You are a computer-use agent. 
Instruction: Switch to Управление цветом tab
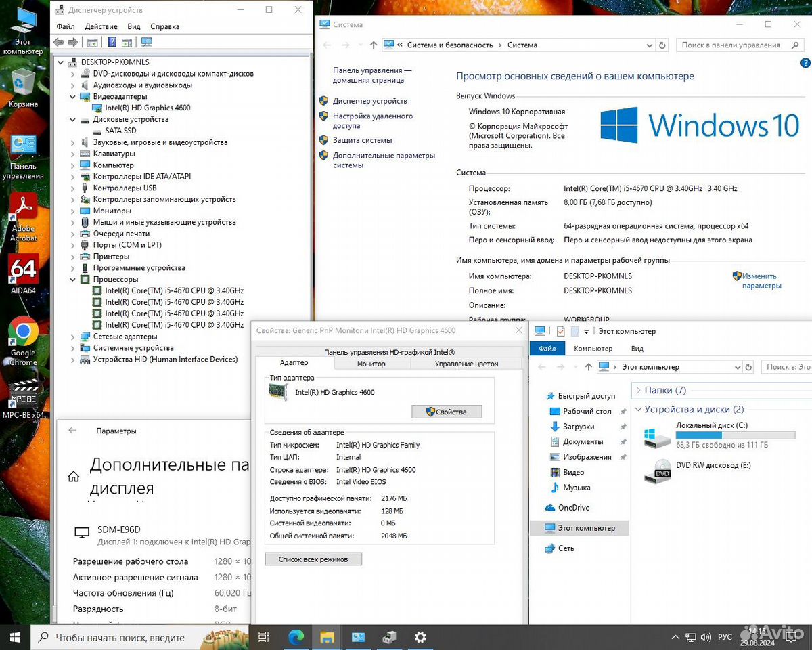coord(467,364)
